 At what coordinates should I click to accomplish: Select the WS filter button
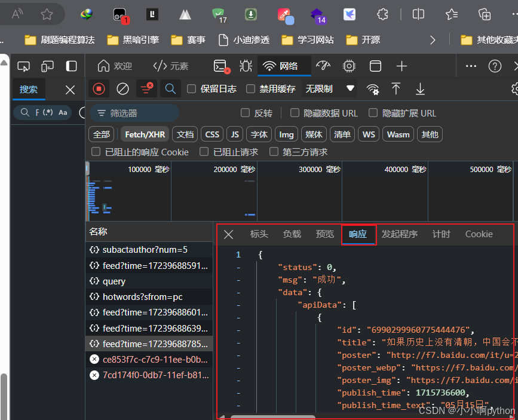pos(369,134)
